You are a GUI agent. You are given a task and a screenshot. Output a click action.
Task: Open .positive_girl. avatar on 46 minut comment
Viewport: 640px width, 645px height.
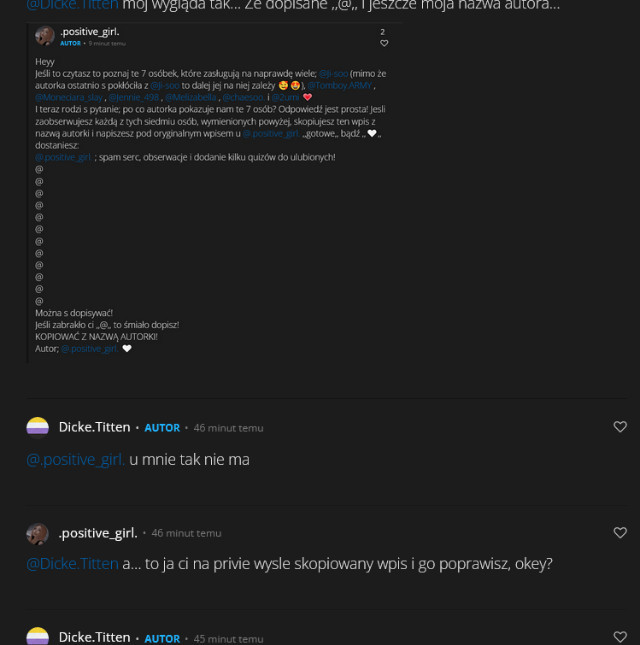click(x=37, y=534)
